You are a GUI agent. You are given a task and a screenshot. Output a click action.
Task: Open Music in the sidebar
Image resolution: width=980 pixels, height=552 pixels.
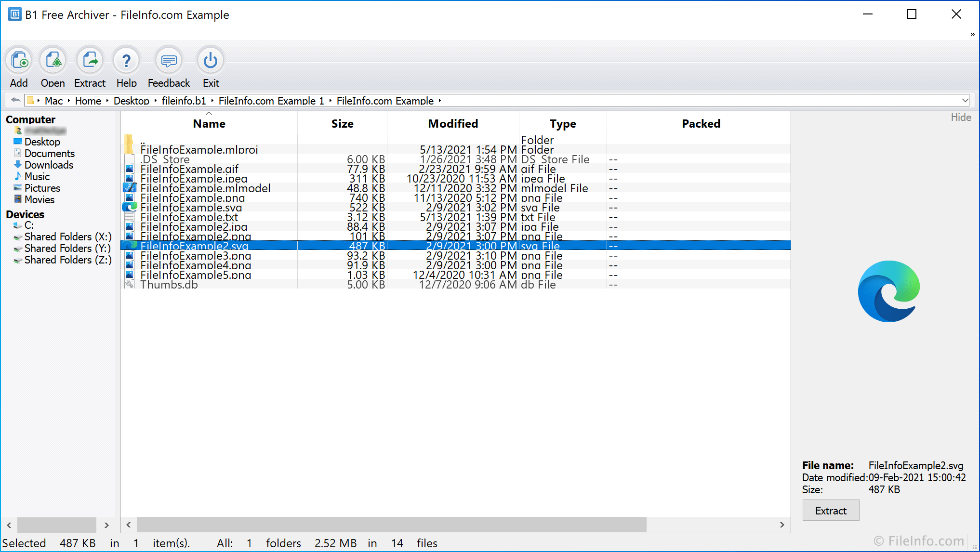pyautogui.click(x=37, y=176)
